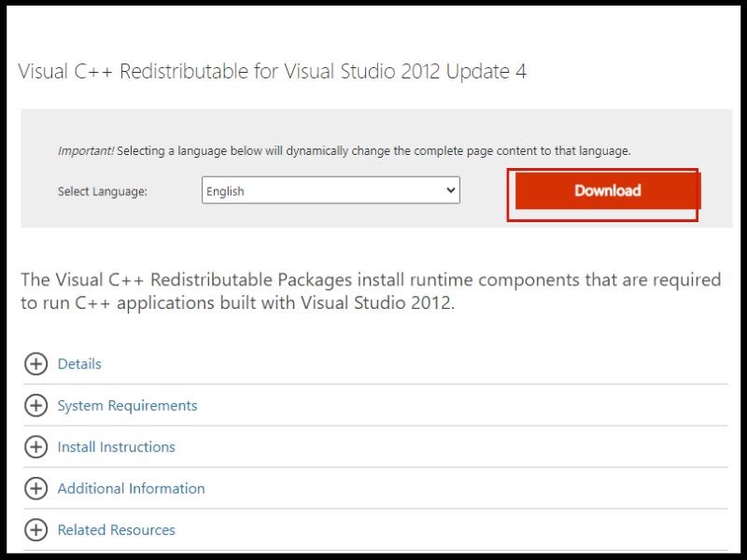
Task: Click the language dropdown arrow chevron
Action: [451, 190]
